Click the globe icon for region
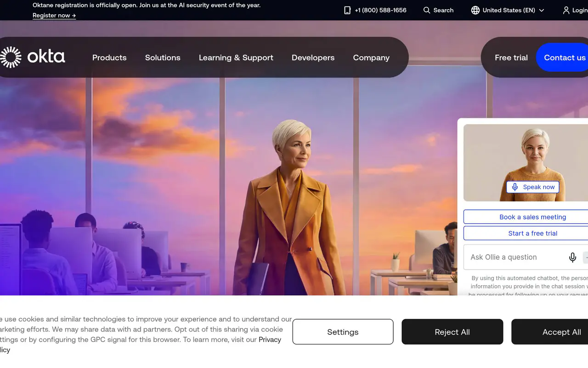The image size is (588, 368). click(475, 10)
